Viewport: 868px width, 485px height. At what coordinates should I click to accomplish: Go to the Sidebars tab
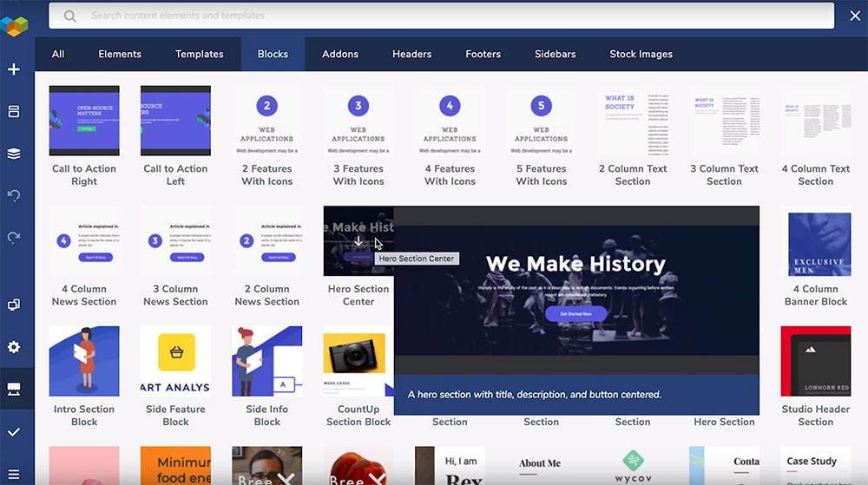point(555,54)
